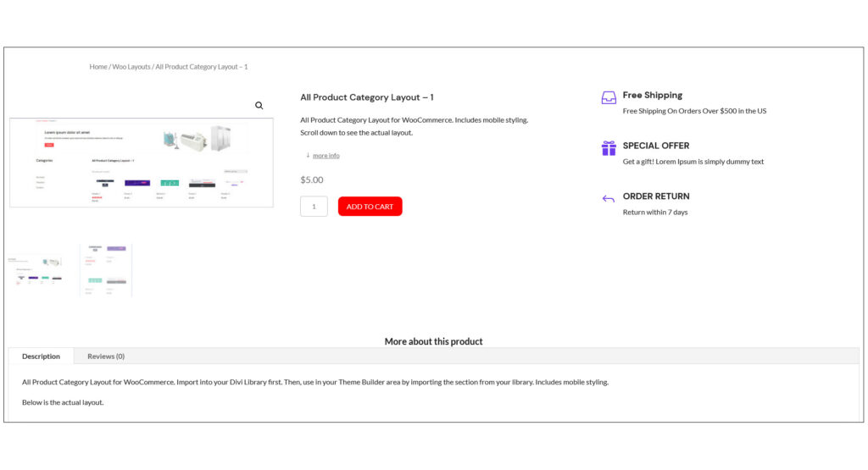Click the $5.00 price
868x470 pixels.
pos(312,180)
